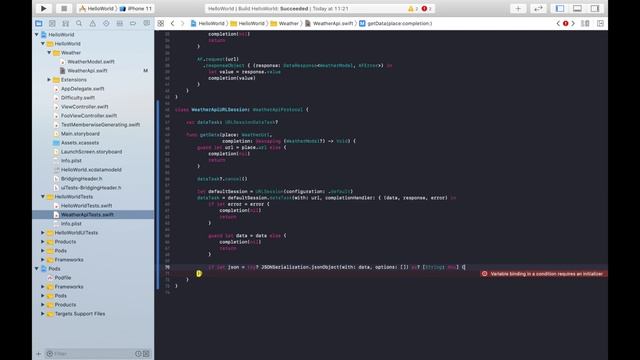Show the Breakpoint navigator tab

tap(133, 23)
